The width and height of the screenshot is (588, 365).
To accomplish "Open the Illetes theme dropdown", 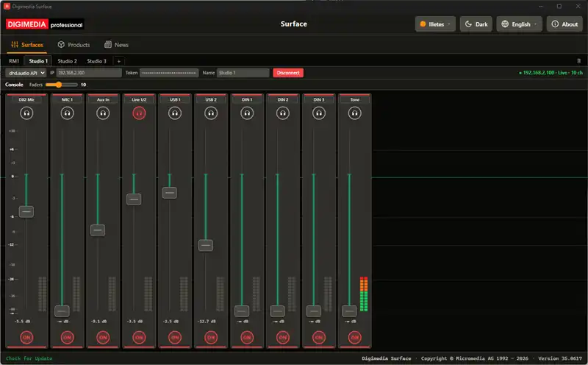I will pyautogui.click(x=435, y=24).
